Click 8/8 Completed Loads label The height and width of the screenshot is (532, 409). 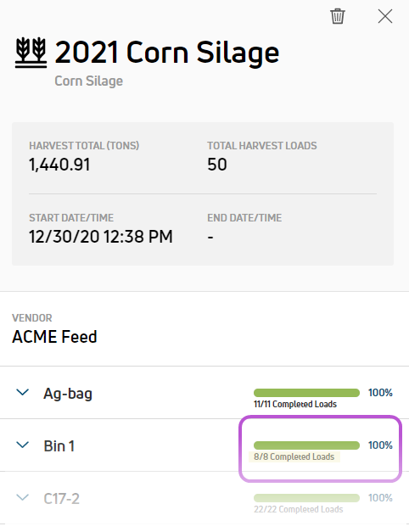(x=294, y=456)
